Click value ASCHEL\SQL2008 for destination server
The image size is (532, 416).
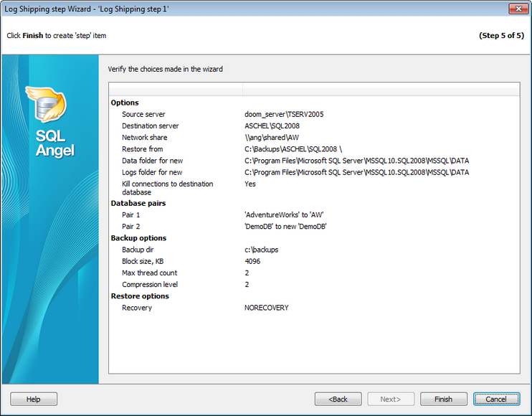pos(272,126)
